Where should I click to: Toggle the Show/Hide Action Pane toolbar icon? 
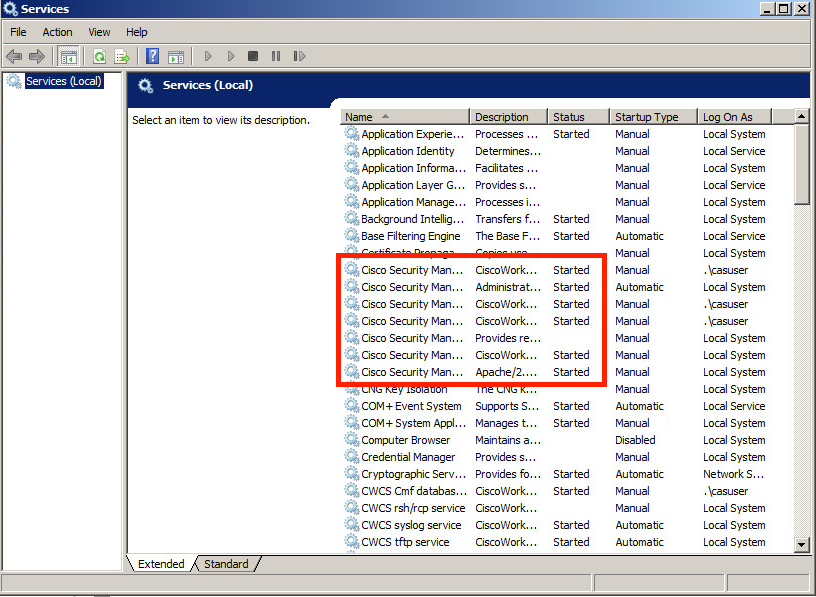pyautogui.click(x=176, y=56)
